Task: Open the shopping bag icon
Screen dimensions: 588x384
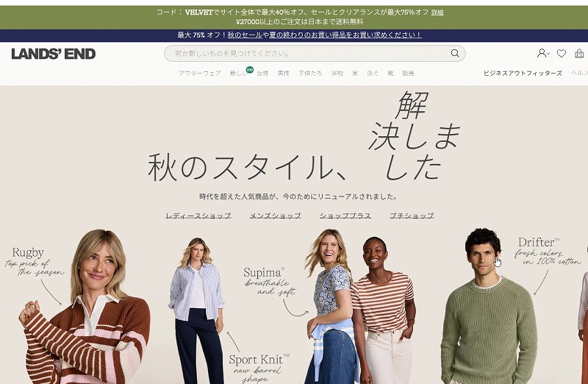Action: pos(579,53)
